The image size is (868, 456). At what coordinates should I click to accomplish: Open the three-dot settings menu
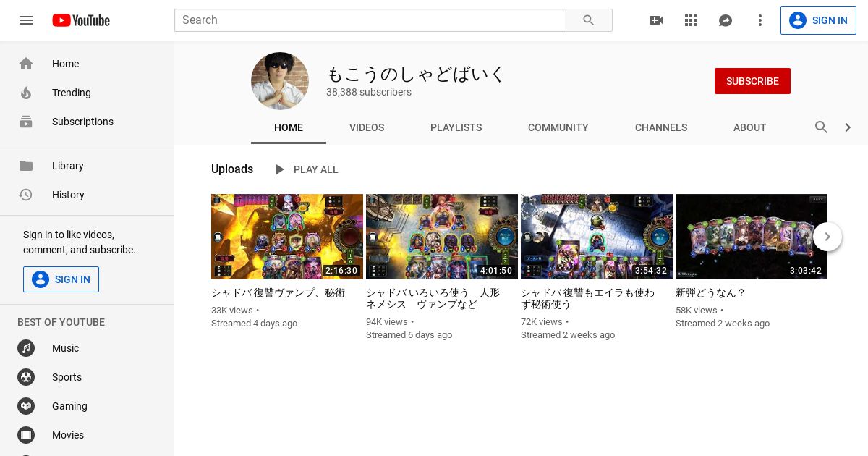click(x=760, y=20)
